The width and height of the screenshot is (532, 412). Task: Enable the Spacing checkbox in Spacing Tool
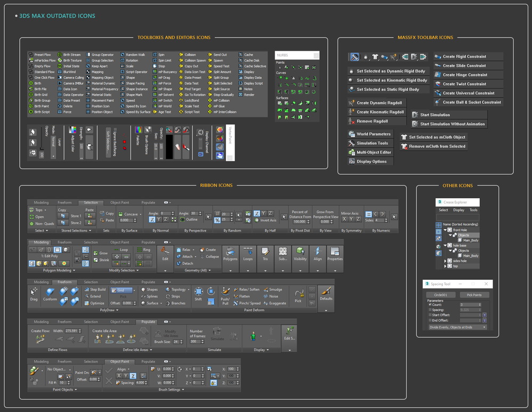pyautogui.click(x=430, y=310)
